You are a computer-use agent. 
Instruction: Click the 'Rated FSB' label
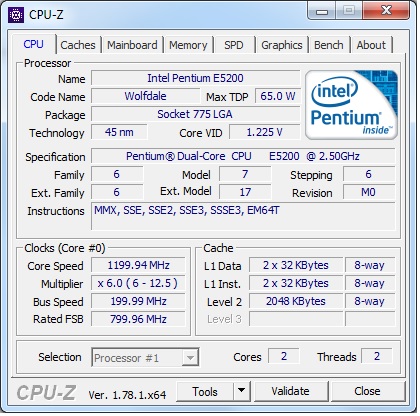pos(58,319)
